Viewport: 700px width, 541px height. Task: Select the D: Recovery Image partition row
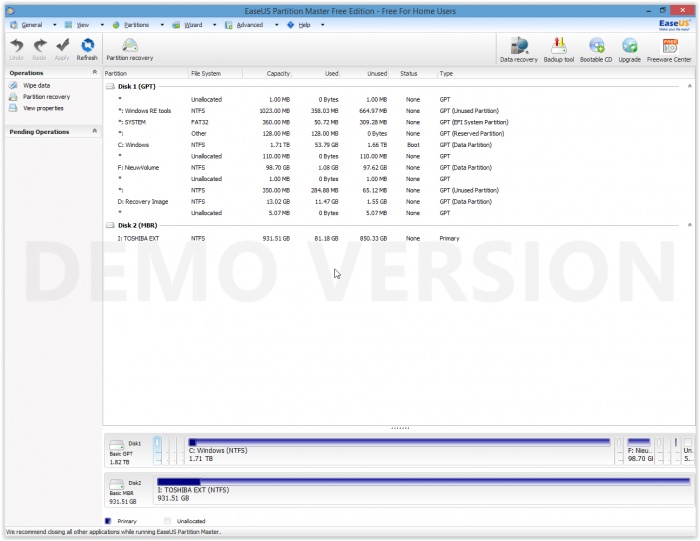click(399, 202)
